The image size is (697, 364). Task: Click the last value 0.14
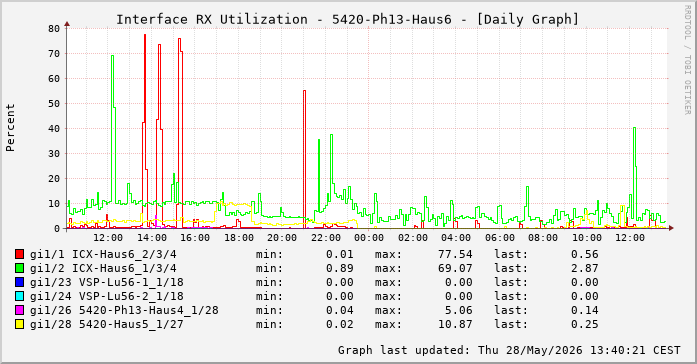click(585, 310)
